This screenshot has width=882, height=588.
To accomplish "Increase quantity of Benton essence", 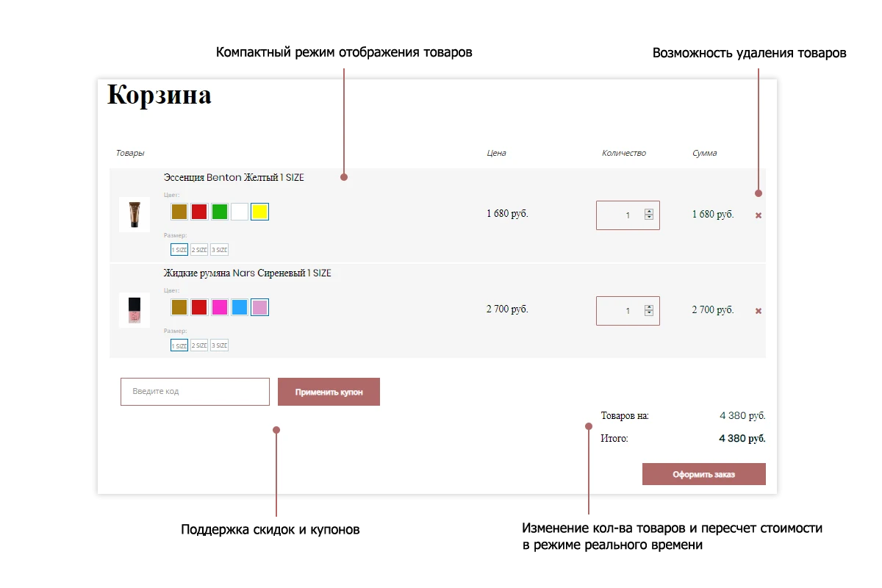I will click(649, 212).
